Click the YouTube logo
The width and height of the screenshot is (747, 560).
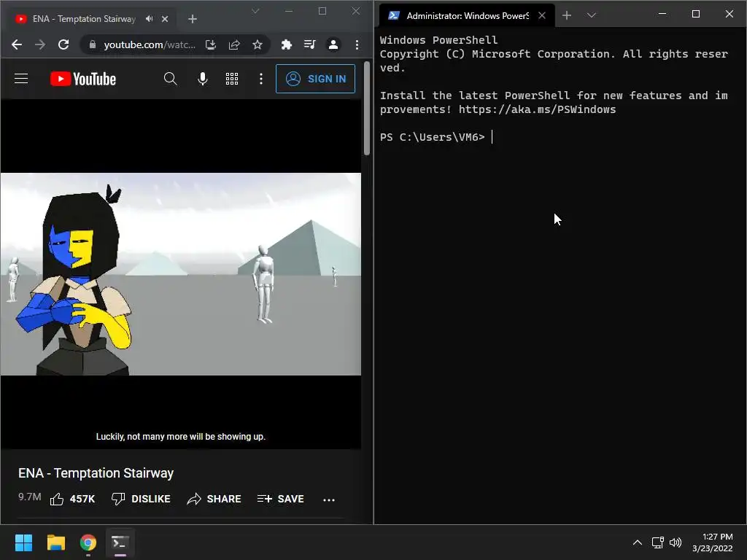click(x=83, y=79)
